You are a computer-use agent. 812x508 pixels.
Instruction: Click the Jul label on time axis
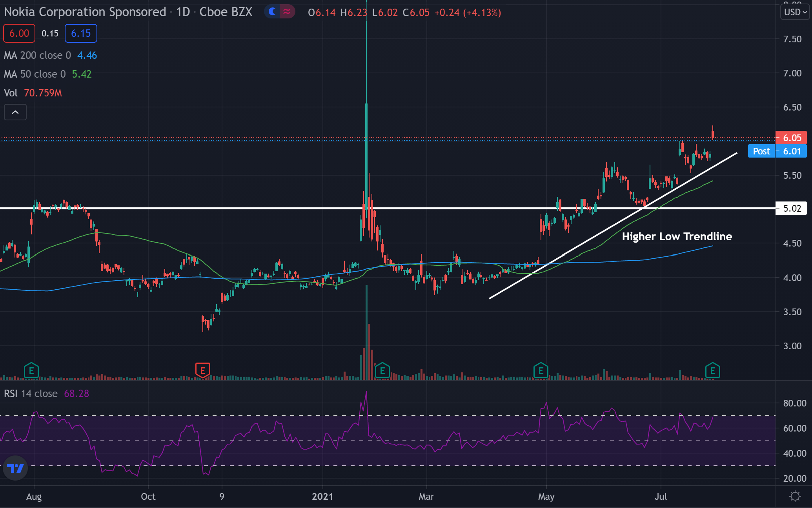[x=661, y=497]
